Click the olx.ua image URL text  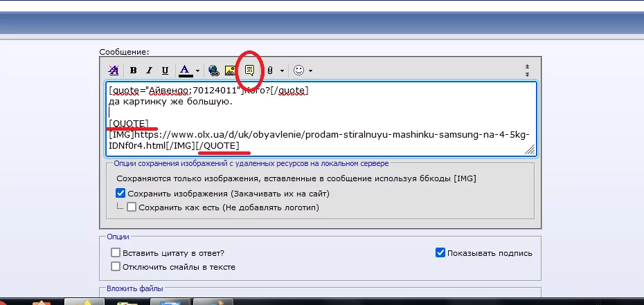click(x=319, y=140)
